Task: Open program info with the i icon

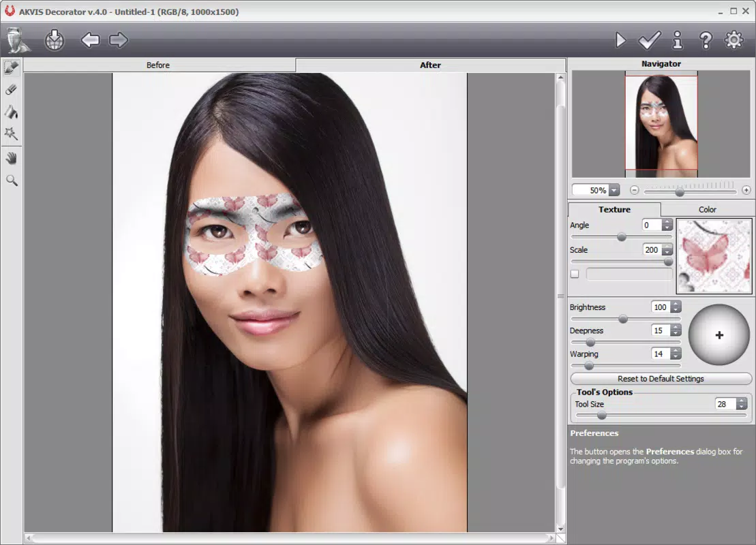Action: (678, 40)
